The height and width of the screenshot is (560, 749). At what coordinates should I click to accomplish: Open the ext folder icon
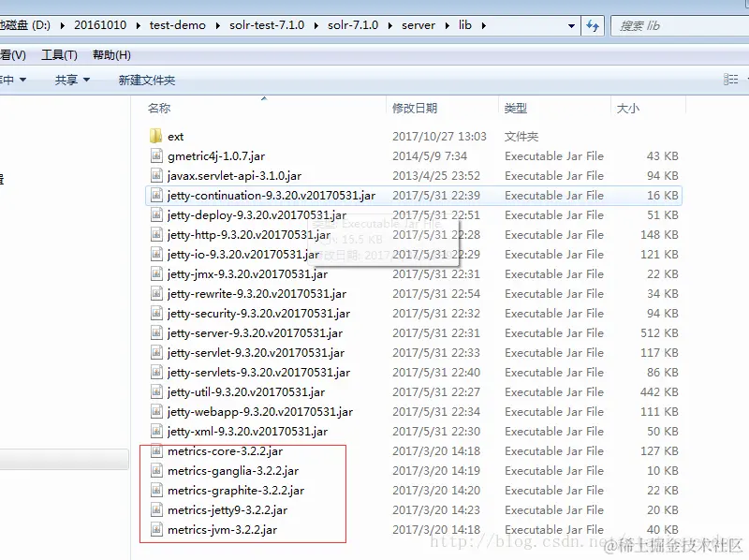pyautogui.click(x=155, y=136)
